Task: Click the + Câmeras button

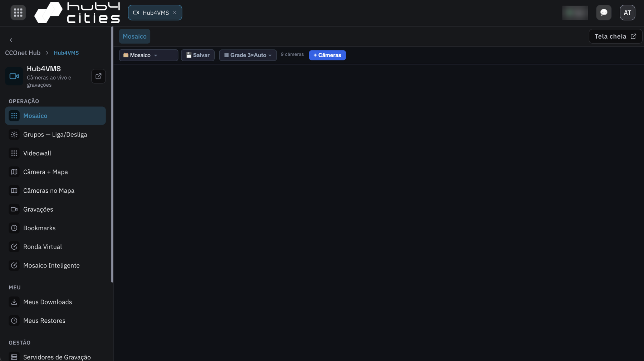Action: point(327,55)
